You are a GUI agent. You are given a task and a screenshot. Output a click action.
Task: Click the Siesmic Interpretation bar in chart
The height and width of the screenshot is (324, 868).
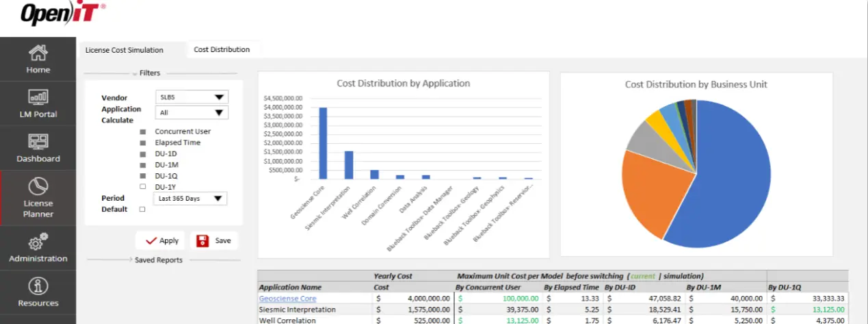349,165
